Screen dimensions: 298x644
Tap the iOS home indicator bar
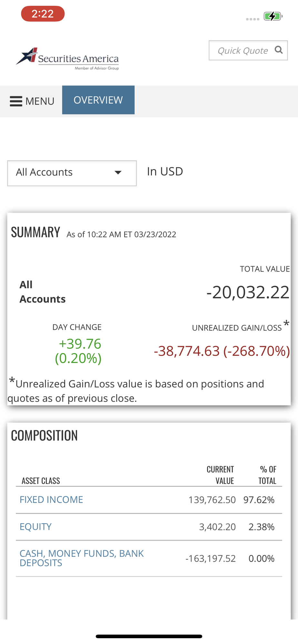tap(149, 636)
